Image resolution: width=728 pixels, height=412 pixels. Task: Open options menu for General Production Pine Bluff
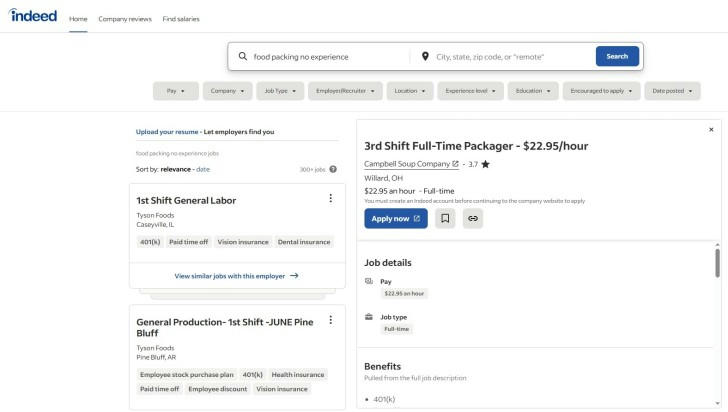tap(331, 320)
